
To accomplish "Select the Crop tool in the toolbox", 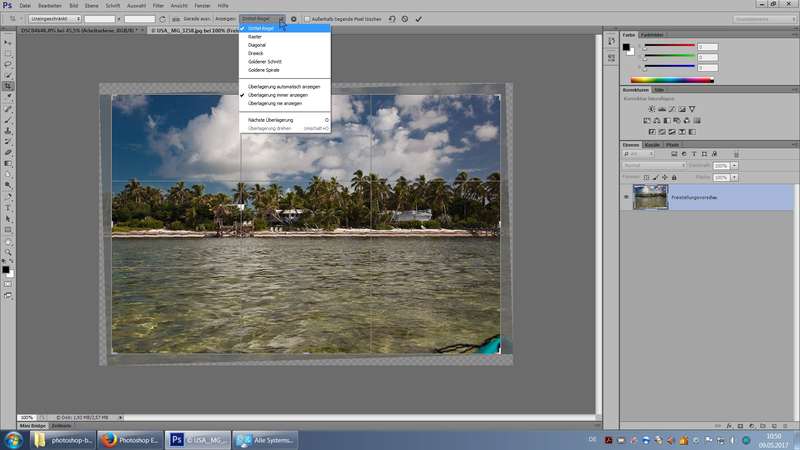I will (x=7, y=86).
